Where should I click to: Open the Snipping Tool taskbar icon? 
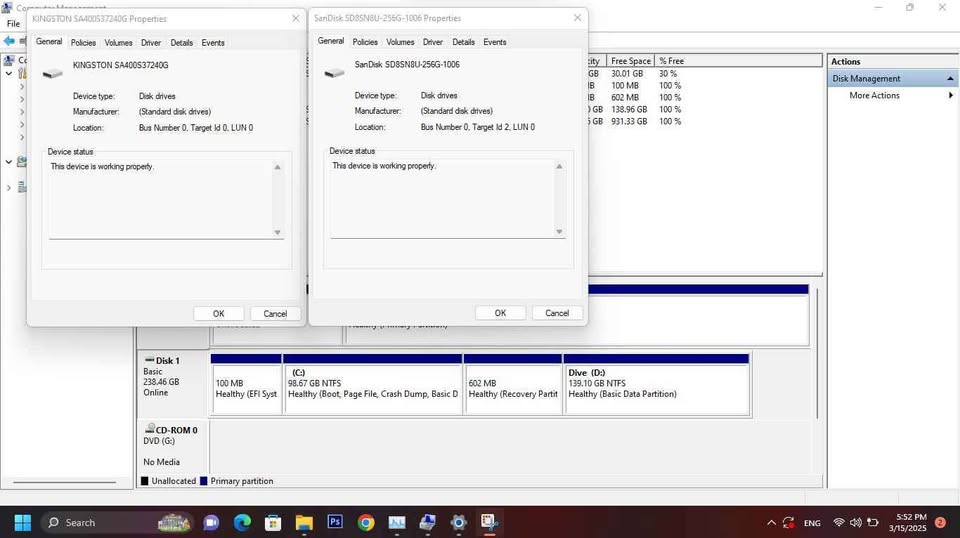489,522
